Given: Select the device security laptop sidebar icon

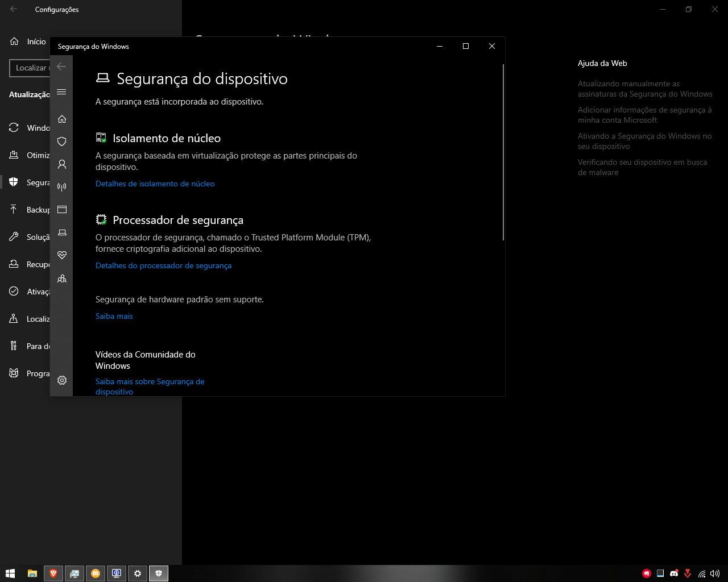Looking at the screenshot, I should [x=62, y=232].
